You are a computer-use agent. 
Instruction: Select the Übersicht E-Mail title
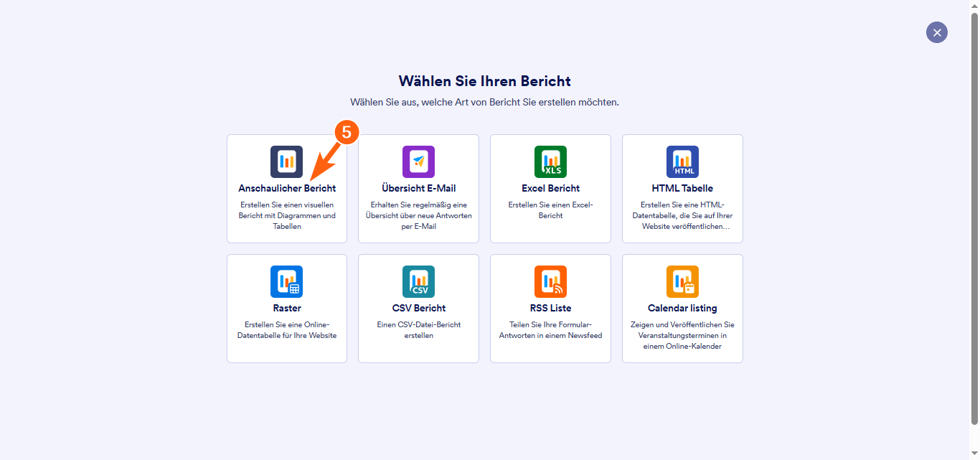tap(418, 189)
